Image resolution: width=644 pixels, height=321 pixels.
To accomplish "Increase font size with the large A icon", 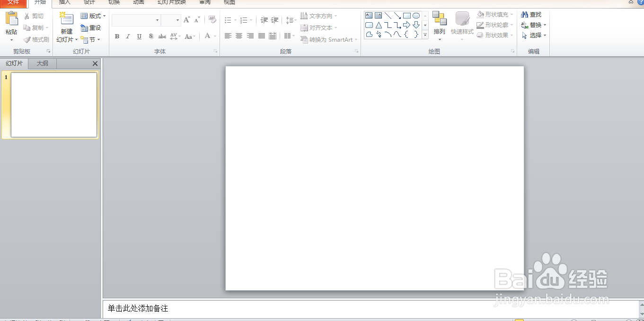I will coord(186,20).
